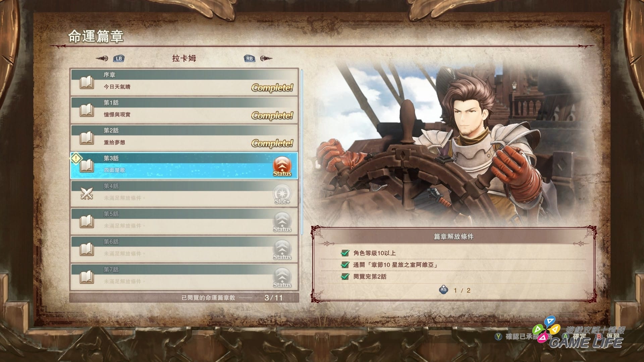Click the grey Status icon on 第5話
The width and height of the screenshot is (644, 362).
point(282,222)
